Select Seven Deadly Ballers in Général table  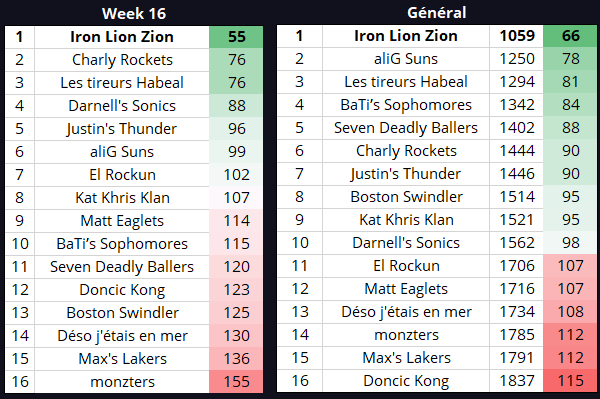pos(406,128)
